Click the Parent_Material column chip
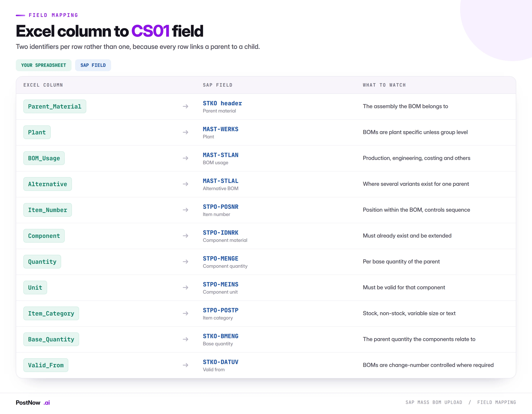Viewport: 532px width, 414px height. click(55, 106)
